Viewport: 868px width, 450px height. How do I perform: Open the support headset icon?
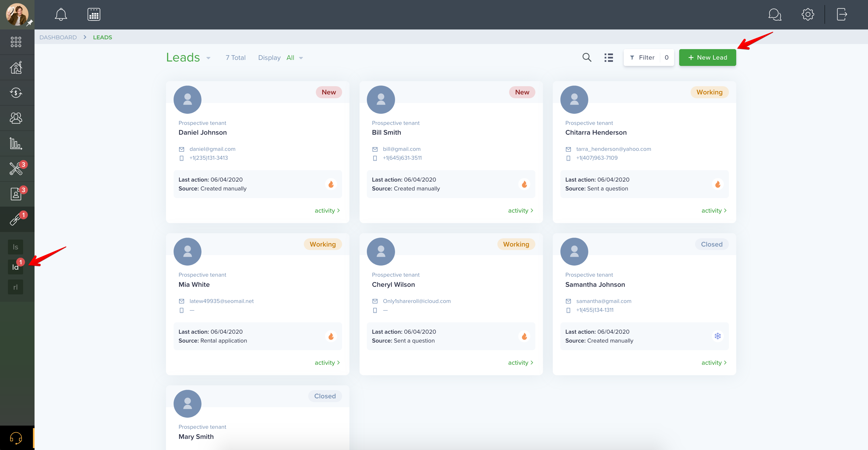(x=16, y=438)
